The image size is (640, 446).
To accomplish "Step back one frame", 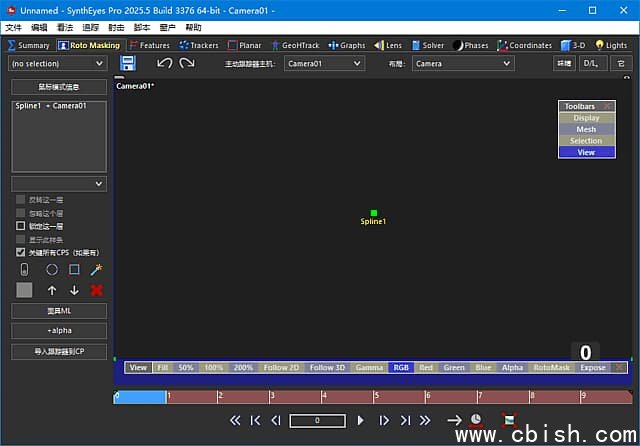I will [276, 421].
